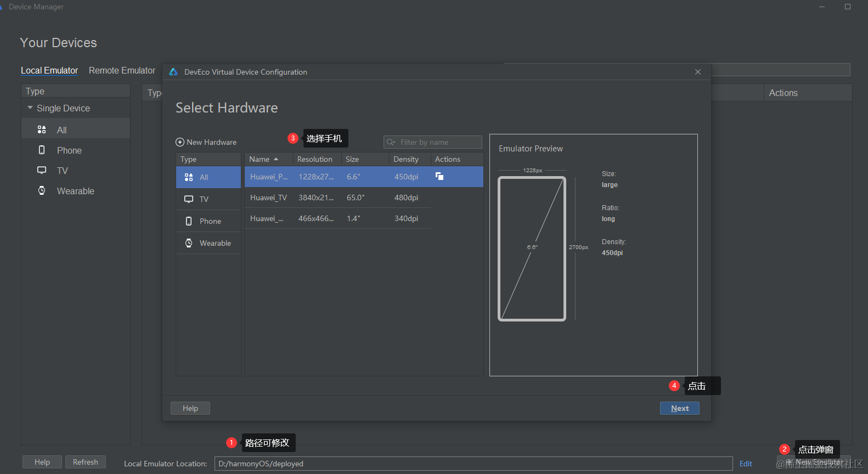The image size is (868, 474).
Task: Click the TV icon in Device Manager sidebar
Action: click(x=42, y=170)
